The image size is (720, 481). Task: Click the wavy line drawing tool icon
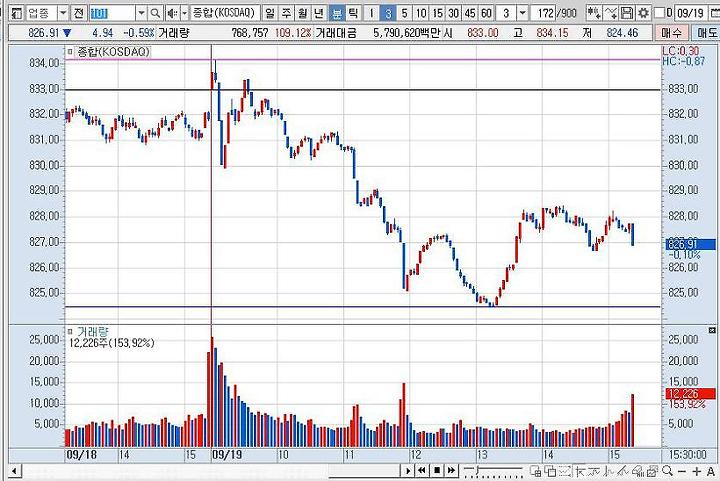(595, 471)
